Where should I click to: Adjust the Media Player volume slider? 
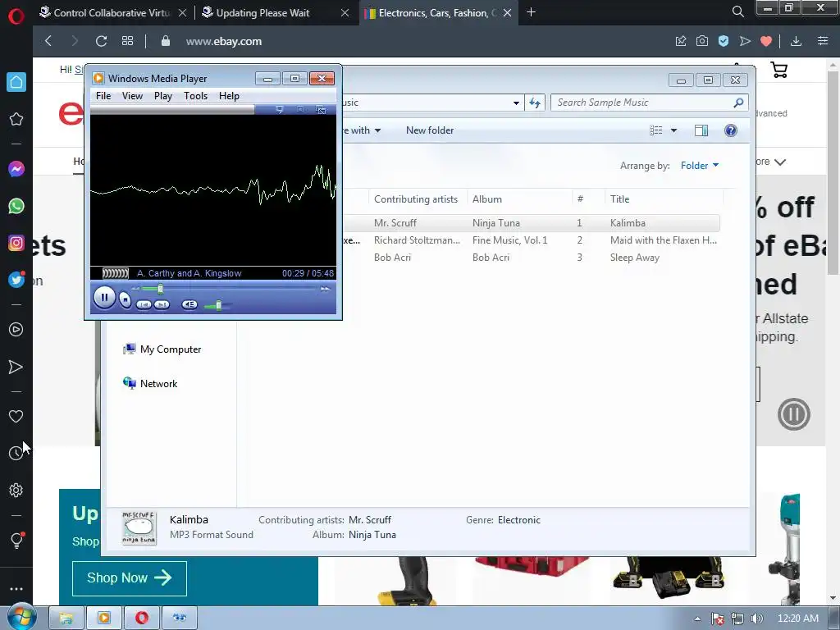coord(218,305)
